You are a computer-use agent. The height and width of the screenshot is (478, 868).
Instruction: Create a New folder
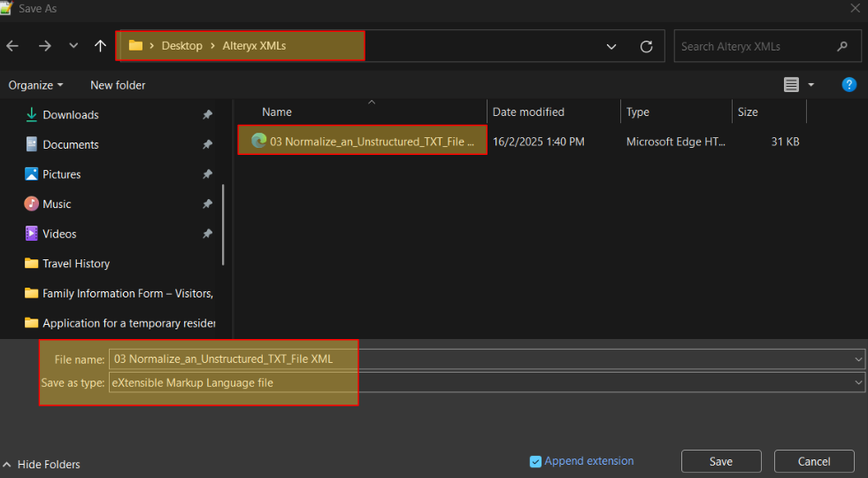coord(118,85)
